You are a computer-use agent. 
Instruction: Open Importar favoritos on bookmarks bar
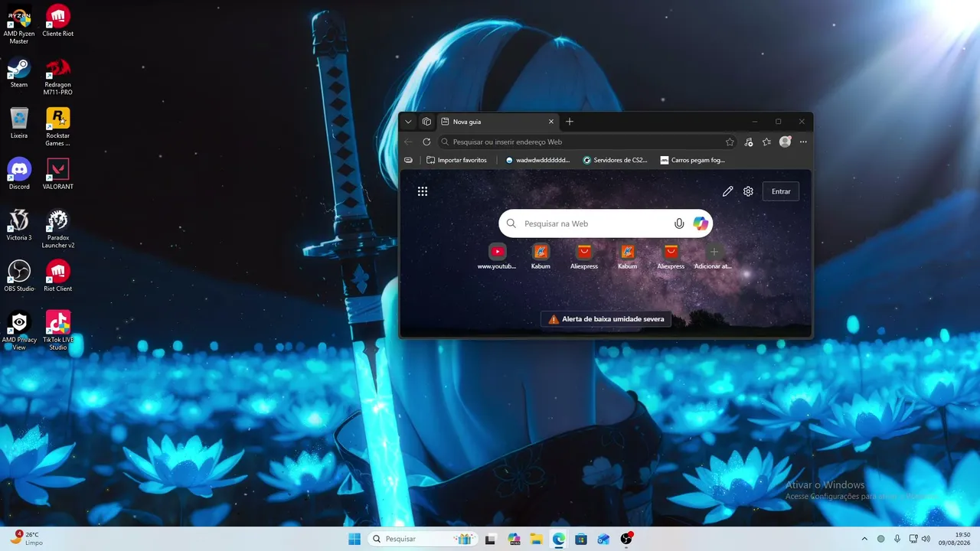click(456, 160)
